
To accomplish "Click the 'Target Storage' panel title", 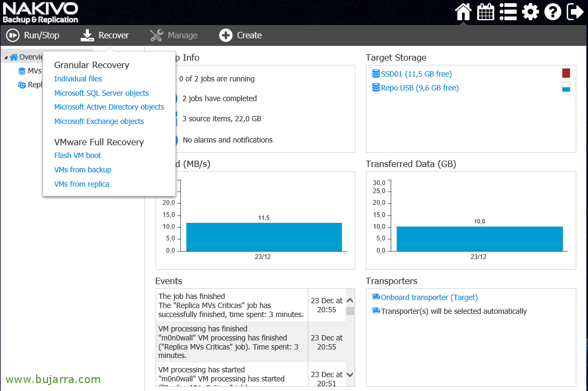I will click(x=396, y=57).
